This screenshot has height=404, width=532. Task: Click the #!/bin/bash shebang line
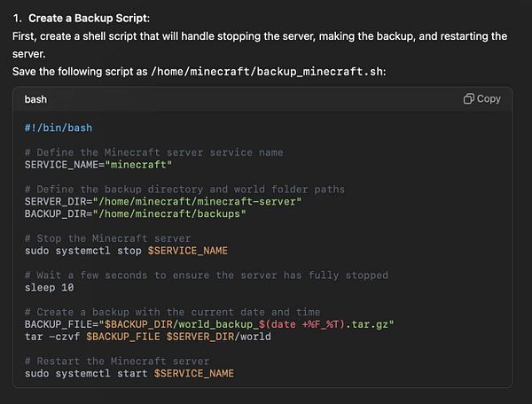click(x=58, y=128)
